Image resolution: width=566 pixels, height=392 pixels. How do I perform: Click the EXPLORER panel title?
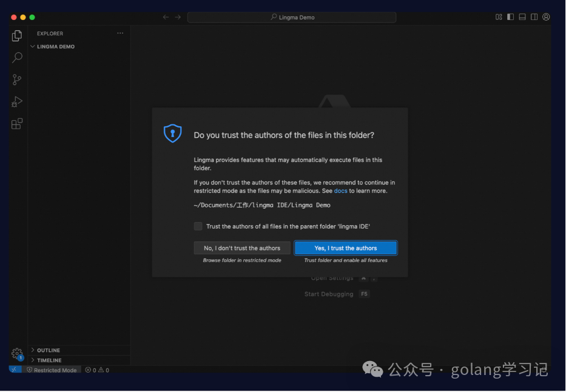[50, 33]
